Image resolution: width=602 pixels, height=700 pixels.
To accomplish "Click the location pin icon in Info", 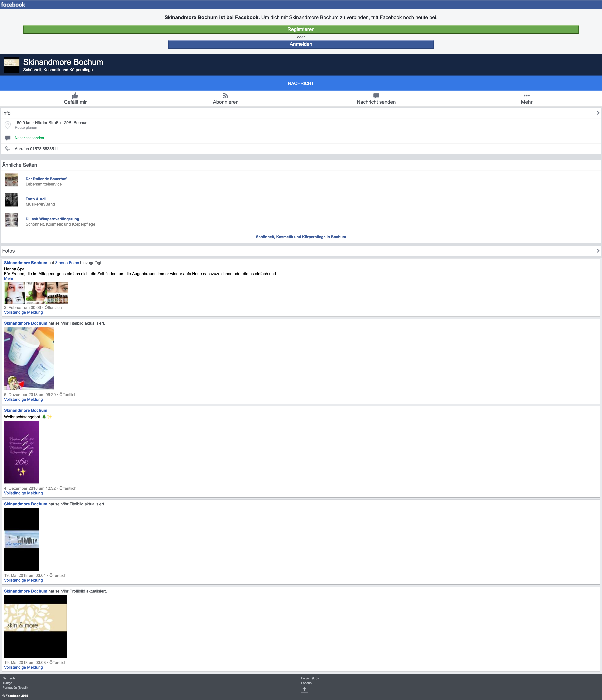I will (8, 125).
